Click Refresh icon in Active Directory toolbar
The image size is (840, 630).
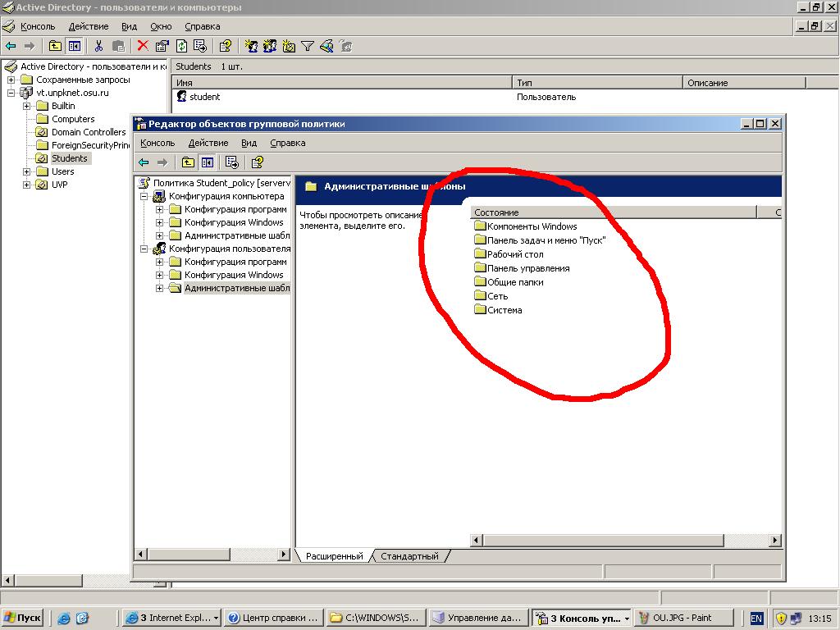(x=181, y=47)
